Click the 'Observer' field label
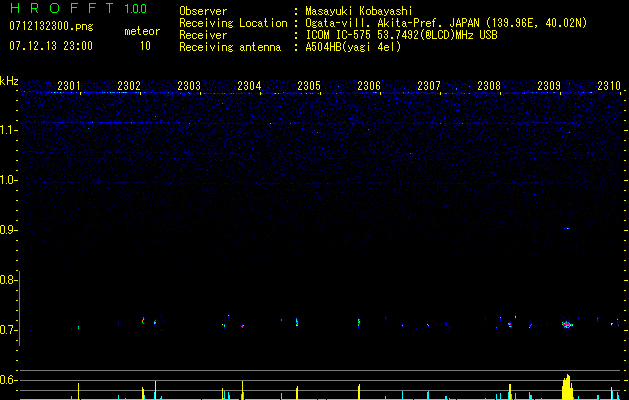629x400 pixels. (203, 11)
